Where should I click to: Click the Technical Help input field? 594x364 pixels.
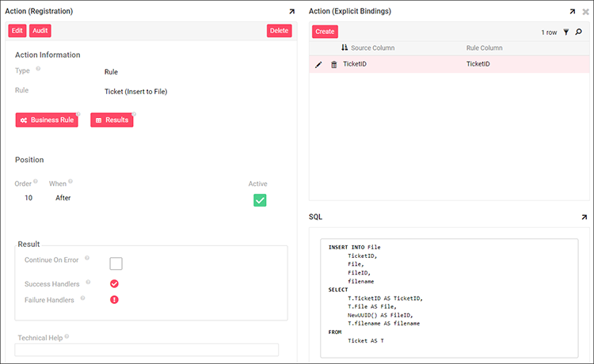click(147, 350)
